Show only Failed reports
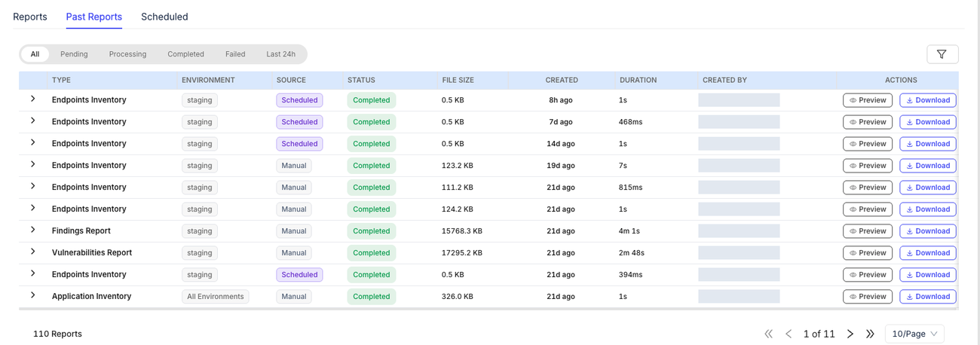The image size is (980, 345). pos(235,54)
